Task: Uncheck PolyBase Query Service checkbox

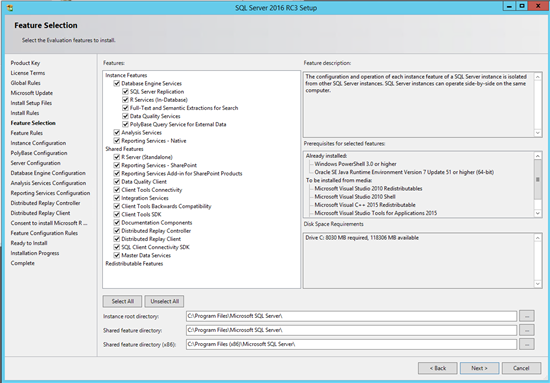Action: (x=125, y=124)
